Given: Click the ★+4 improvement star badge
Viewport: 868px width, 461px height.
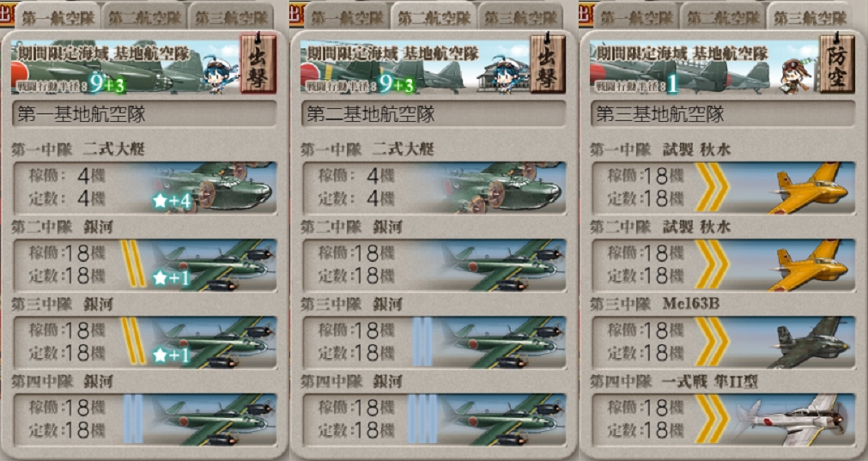Looking at the screenshot, I should point(173,202).
